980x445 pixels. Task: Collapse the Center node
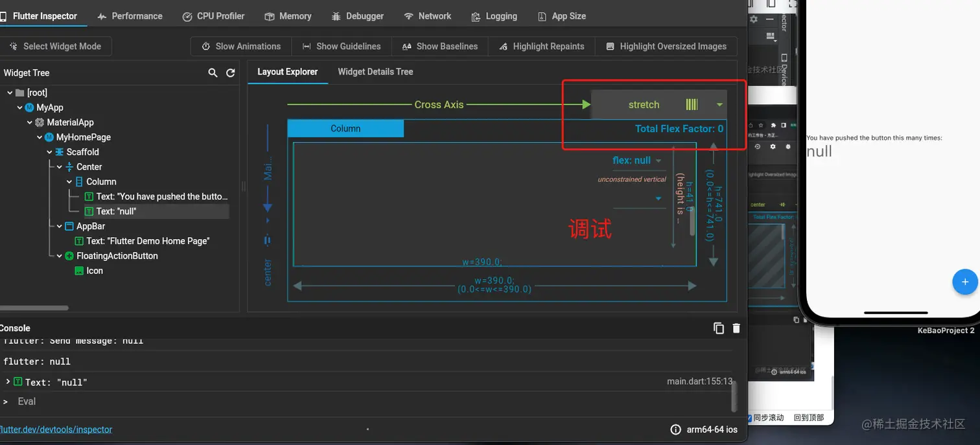click(x=60, y=167)
